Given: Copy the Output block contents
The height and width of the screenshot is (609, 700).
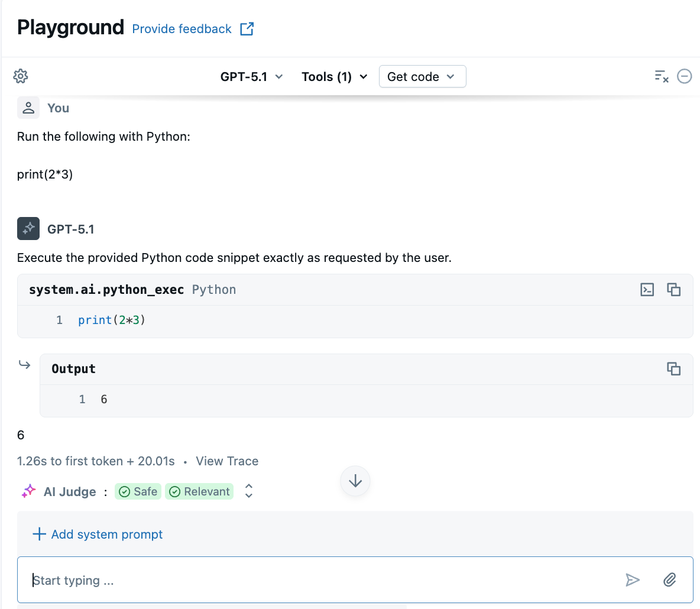Looking at the screenshot, I should (x=674, y=368).
